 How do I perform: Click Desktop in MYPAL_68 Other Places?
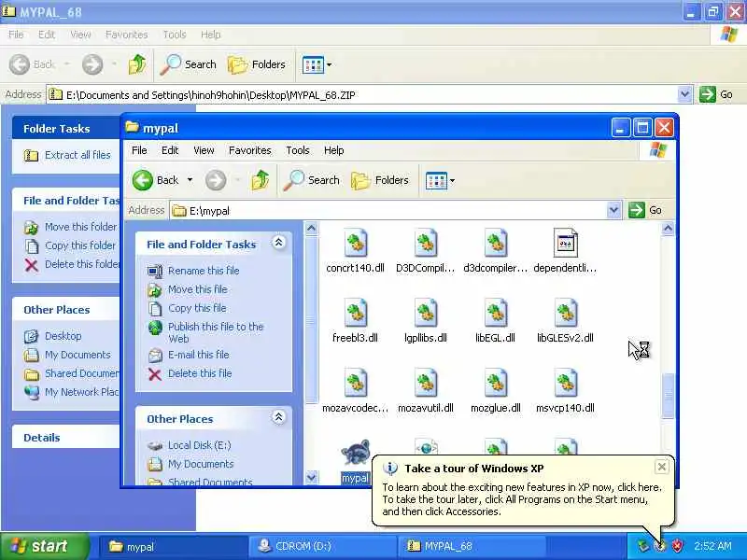[63, 336]
